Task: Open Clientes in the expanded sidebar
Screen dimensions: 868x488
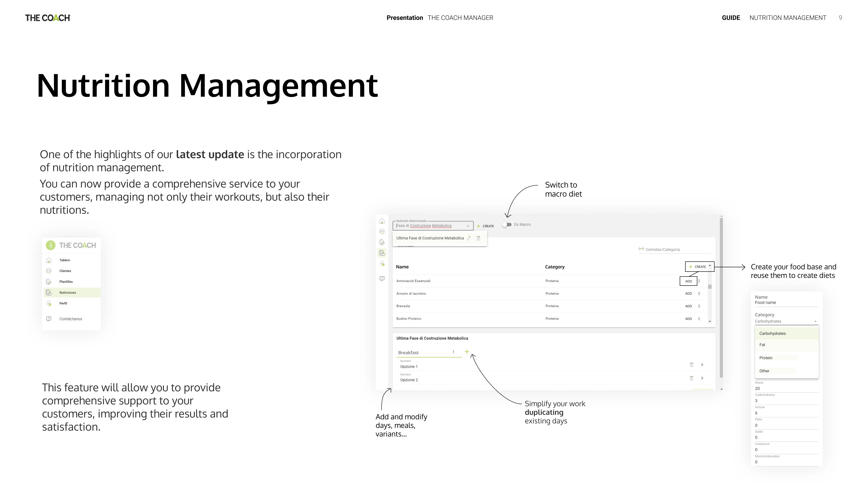Action: pos(72,271)
